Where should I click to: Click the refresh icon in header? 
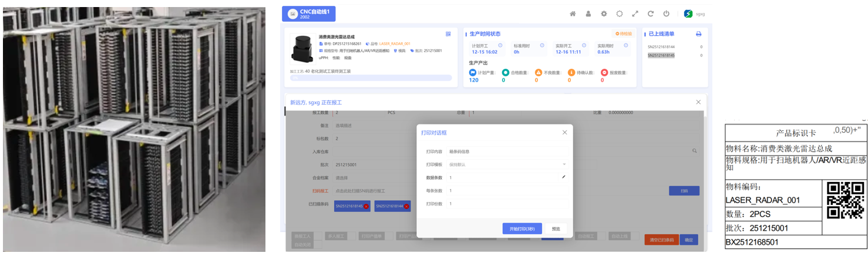click(651, 14)
